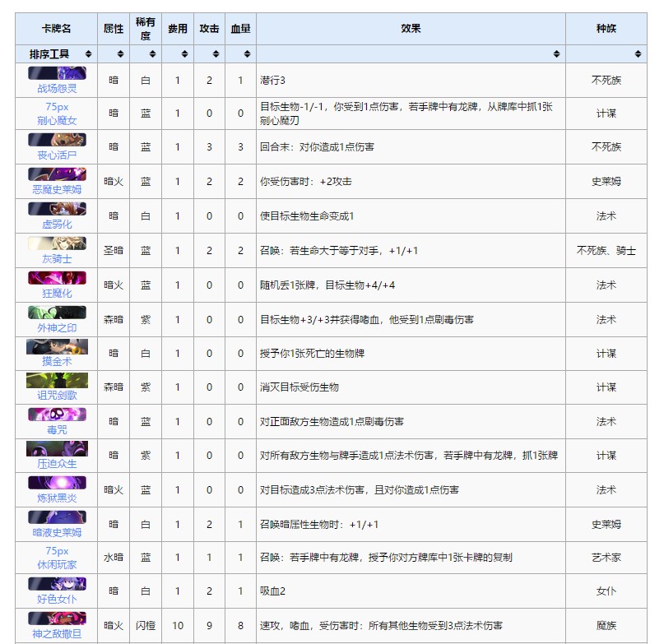Image resolution: width=664 pixels, height=644 pixels.
Task: Open the 狂魔化 card link
Action: 57,293
